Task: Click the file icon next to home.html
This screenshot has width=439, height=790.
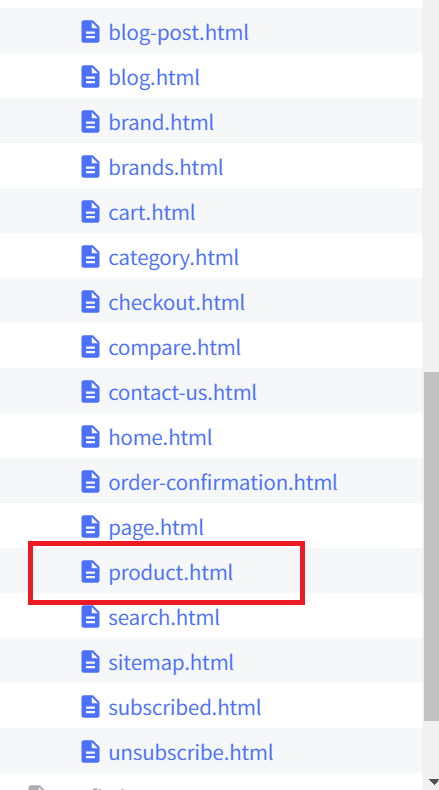Action: tap(90, 437)
